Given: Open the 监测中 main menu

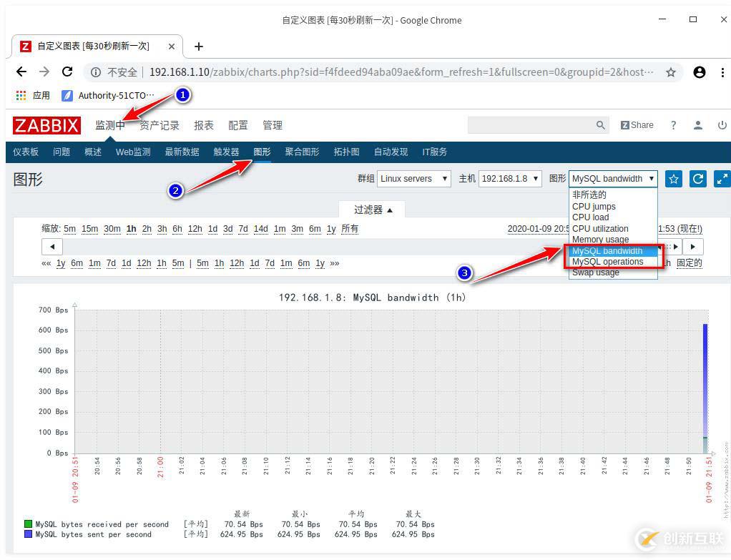Looking at the screenshot, I should click(110, 125).
